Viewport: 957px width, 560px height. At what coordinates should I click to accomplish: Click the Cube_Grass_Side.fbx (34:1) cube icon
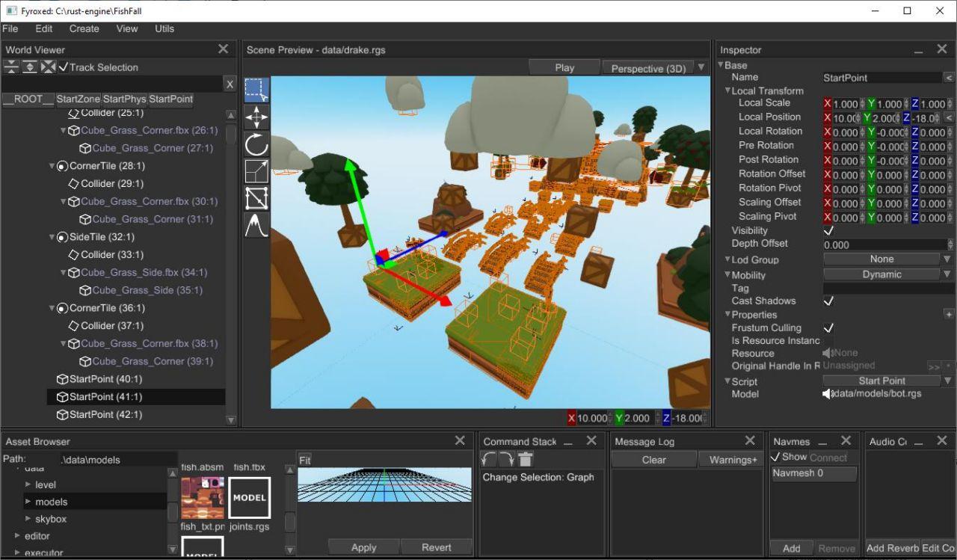tap(74, 273)
